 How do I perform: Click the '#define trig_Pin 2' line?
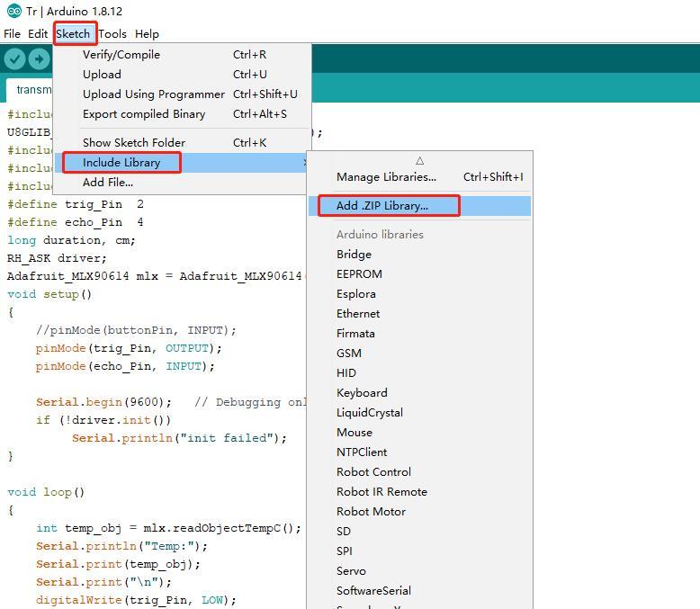[76, 204]
